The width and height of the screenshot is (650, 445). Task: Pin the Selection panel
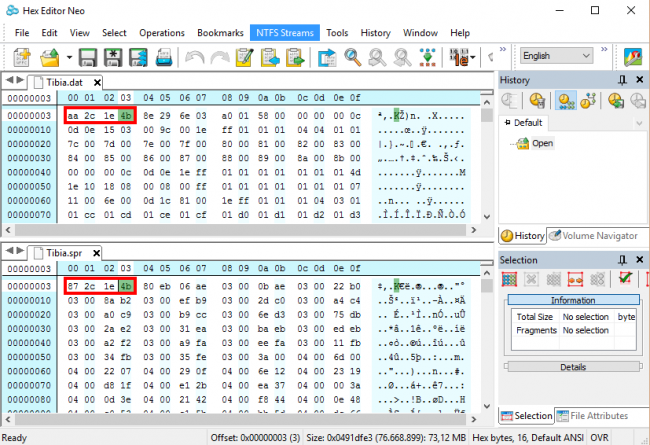click(622, 260)
